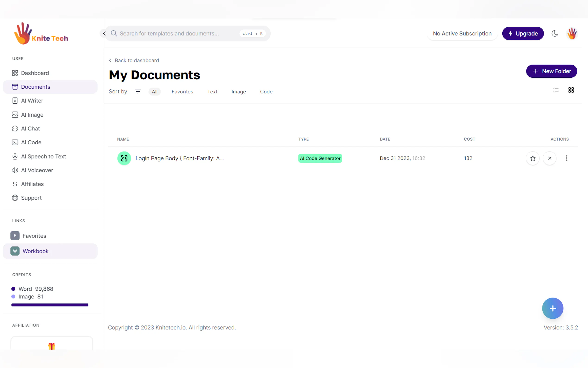Delete the Login Page document with the X icon
The width and height of the screenshot is (588, 368).
(x=549, y=158)
